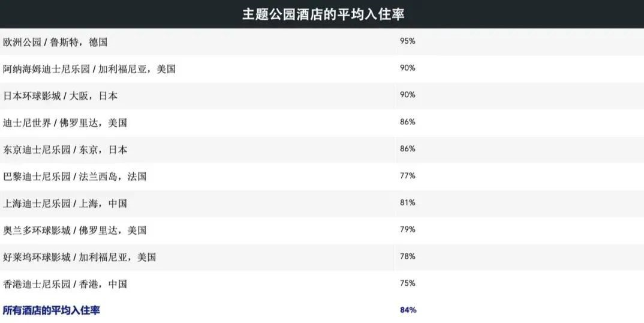This screenshot has height=323, width=644.
Task: Select 东京迪士尼乐园 / 东京，日本 row
Action: coord(322,149)
